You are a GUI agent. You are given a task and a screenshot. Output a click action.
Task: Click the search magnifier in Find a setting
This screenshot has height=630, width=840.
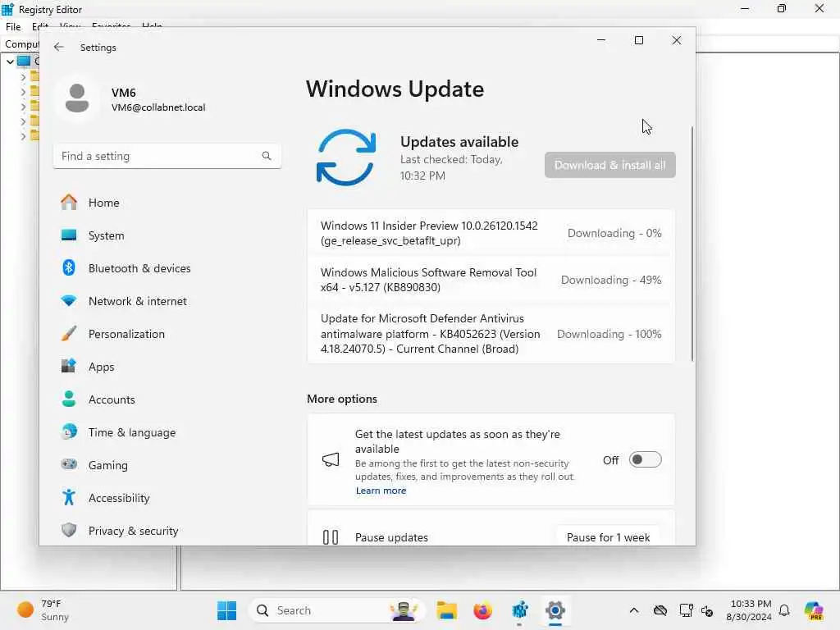coord(267,156)
